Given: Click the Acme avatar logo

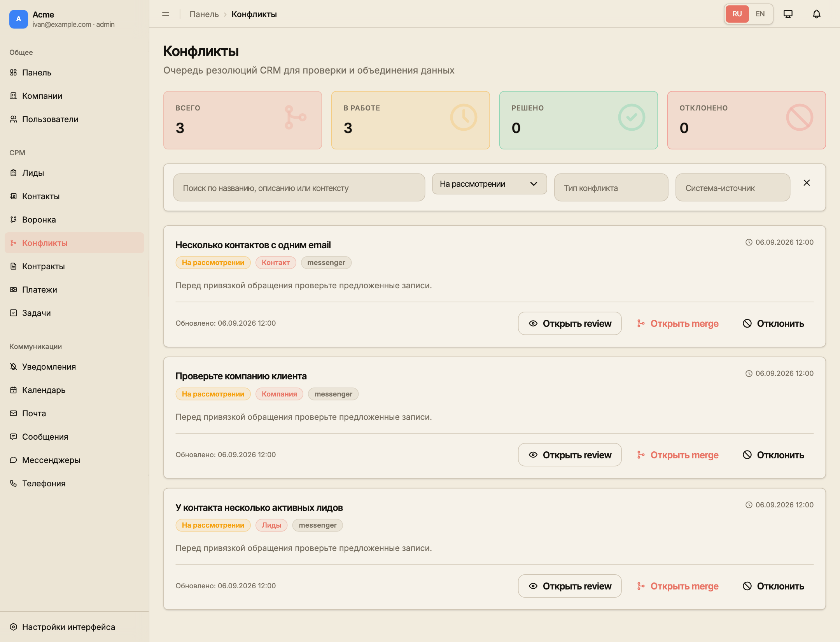Looking at the screenshot, I should pyautogui.click(x=19, y=19).
